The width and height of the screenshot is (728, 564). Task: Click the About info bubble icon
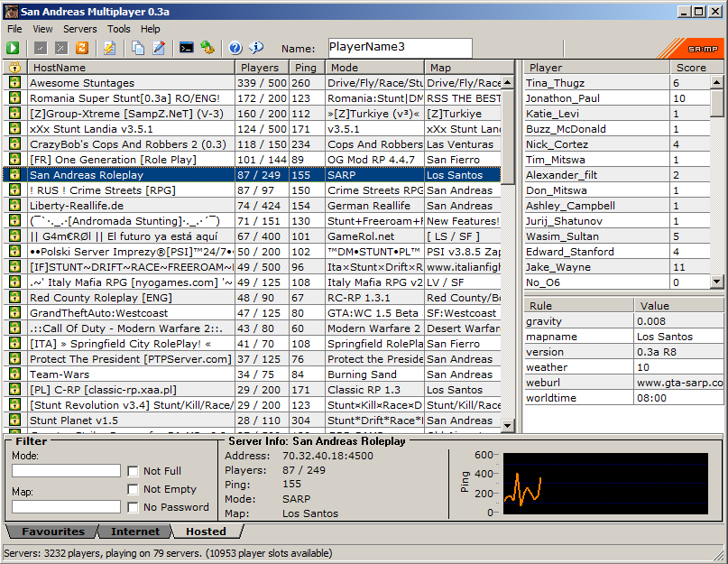(x=256, y=48)
